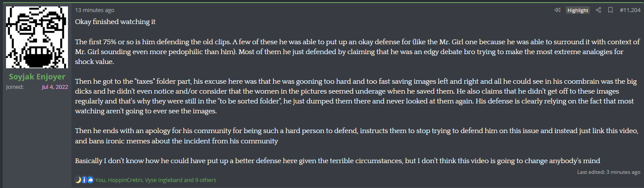Click the thumbs-up like reaction icon
Image resolution: width=644 pixels, height=188 pixels.
click(91, 180)
